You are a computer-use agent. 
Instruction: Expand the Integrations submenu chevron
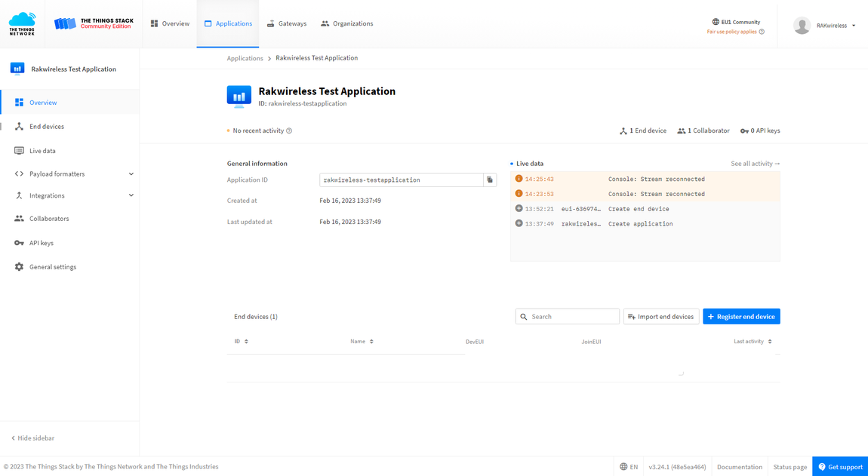point(131,195)
